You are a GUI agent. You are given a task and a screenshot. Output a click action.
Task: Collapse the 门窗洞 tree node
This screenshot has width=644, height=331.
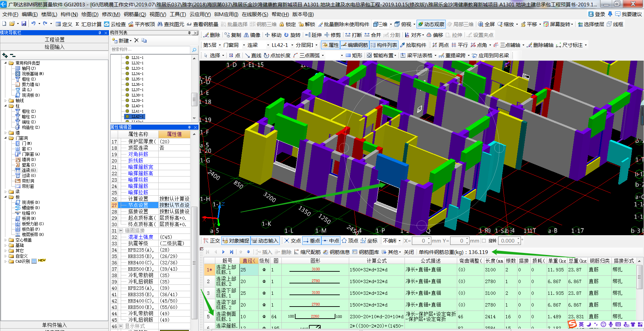pos(5,138)
